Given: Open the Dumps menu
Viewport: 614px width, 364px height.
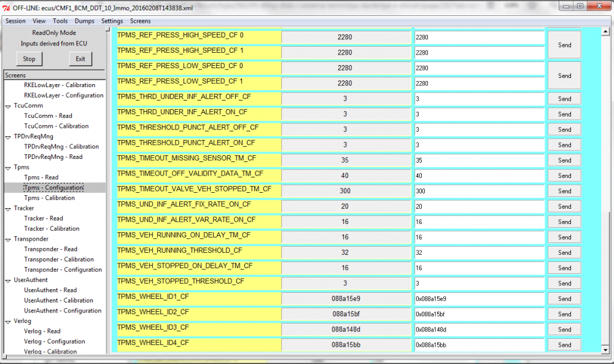Looking at the screenshot, I should coord(85,21).
